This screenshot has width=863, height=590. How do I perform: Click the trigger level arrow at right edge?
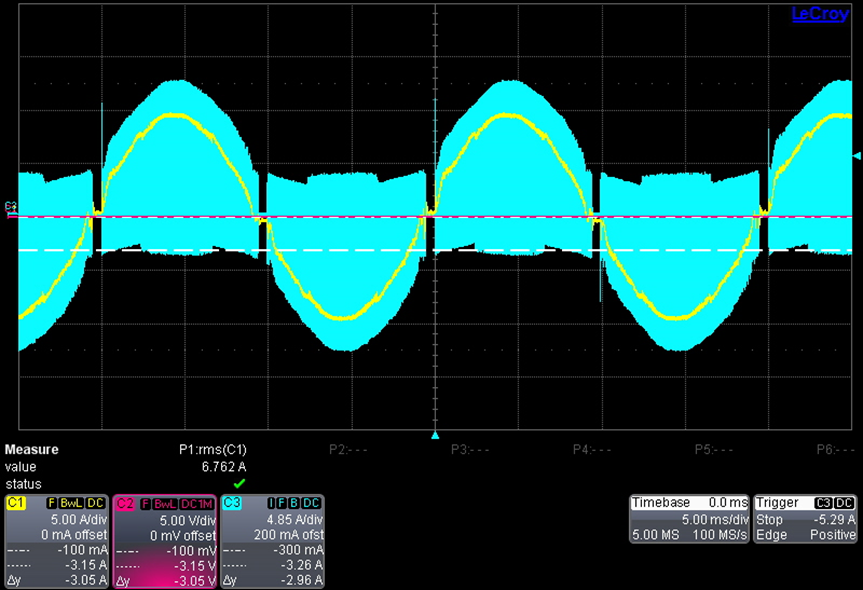(x=855, y=156)
